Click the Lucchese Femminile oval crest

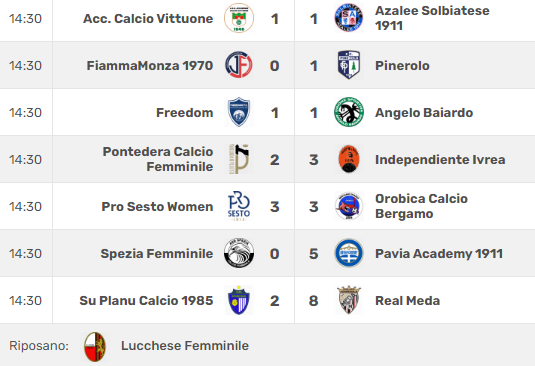point(95,347)
